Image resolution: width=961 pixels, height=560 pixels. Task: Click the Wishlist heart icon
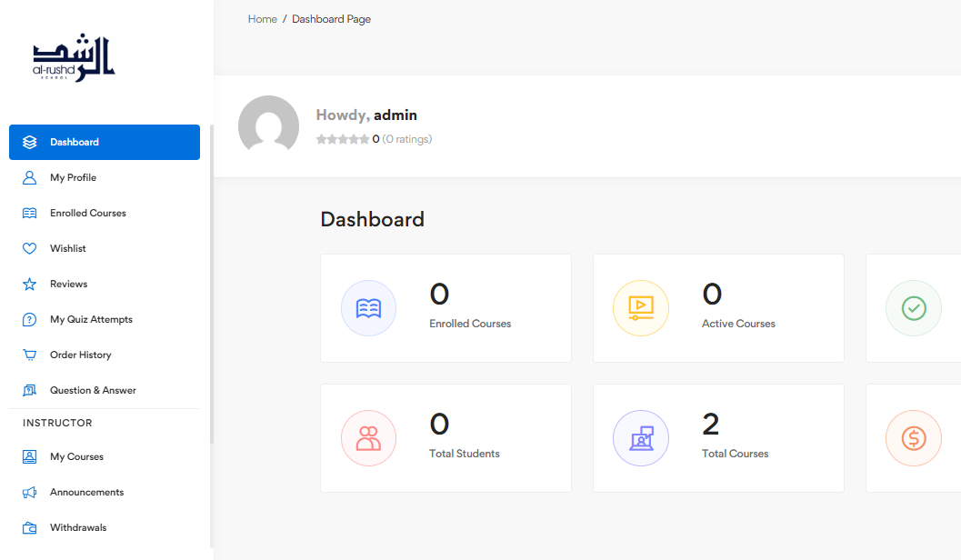pyautogui.click(x=29, y=249)
